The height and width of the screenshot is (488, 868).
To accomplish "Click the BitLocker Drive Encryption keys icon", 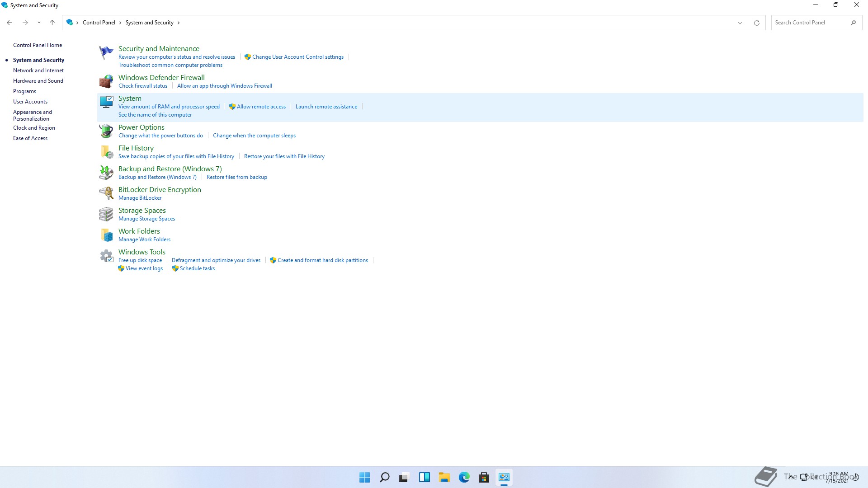I will (106, 193).
